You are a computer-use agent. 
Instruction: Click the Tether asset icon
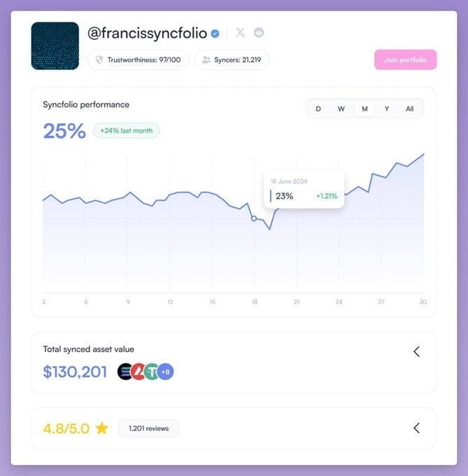pyautogui.click(x=151, y=372)
